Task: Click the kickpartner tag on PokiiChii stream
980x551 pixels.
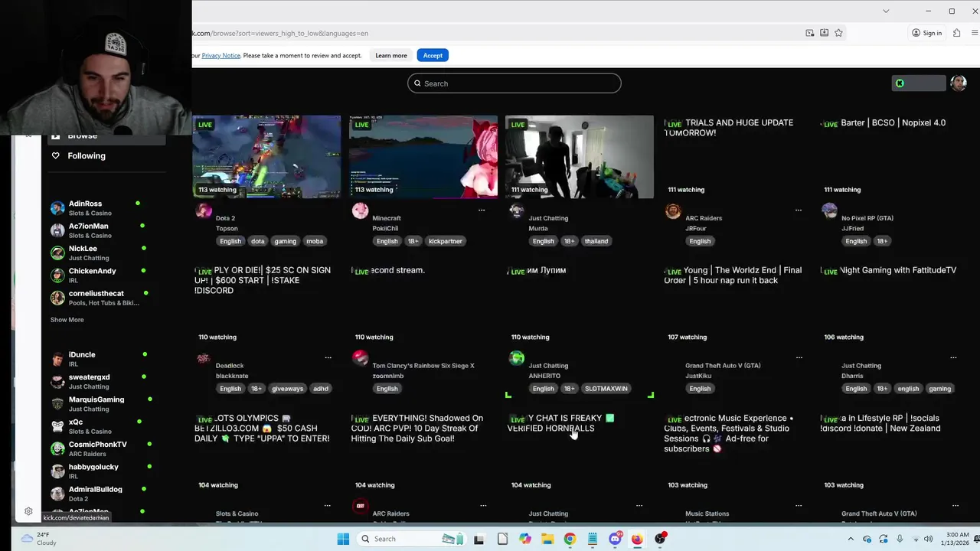Action: [445, 241]
